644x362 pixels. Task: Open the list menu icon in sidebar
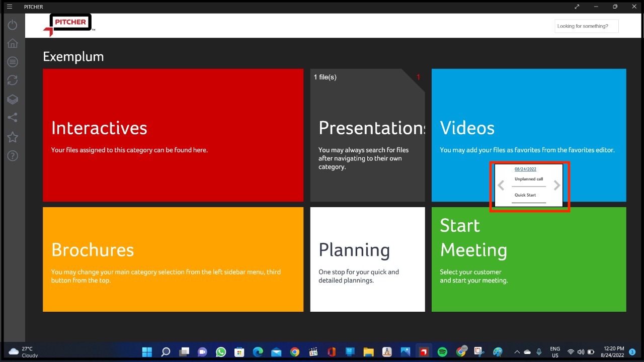(x=13, y=61)
